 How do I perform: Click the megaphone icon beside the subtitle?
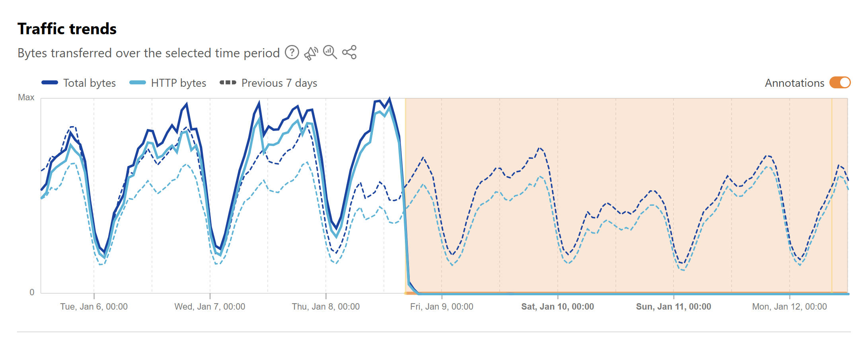pos(311,53)
